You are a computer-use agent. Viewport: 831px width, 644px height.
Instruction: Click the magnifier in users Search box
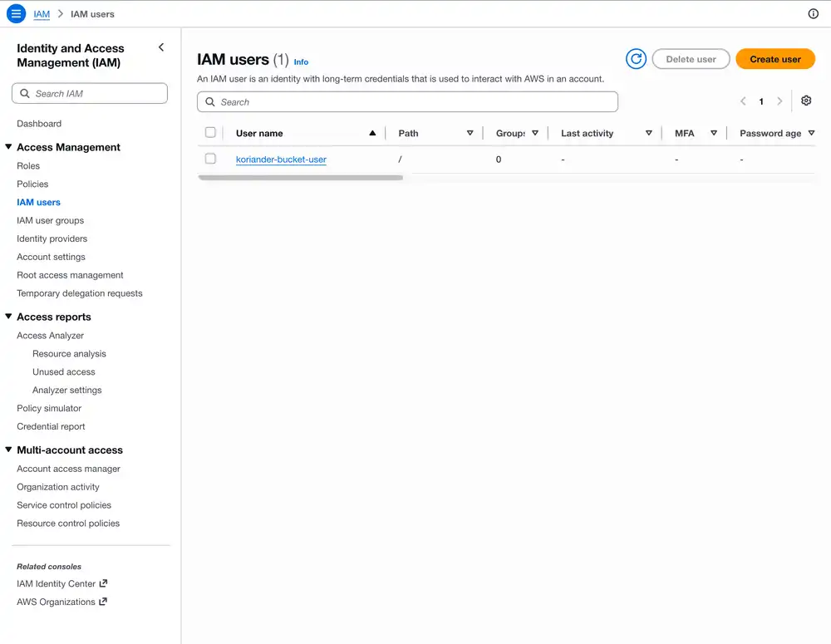click(x=210, y=101)
